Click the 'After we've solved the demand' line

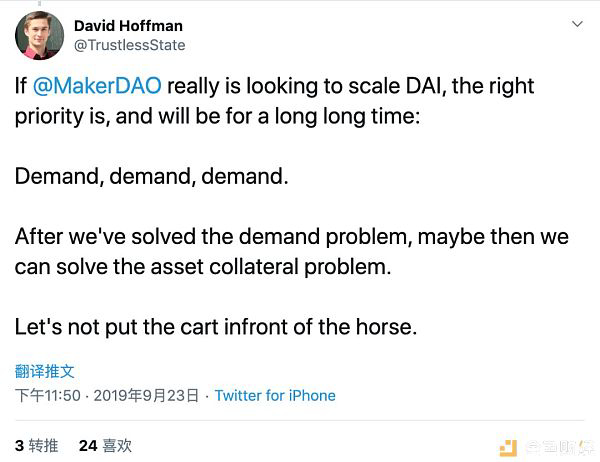292,236
